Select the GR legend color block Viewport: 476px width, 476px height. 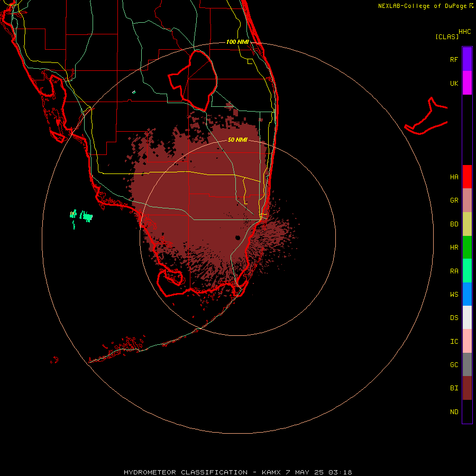tap(467, 200)
